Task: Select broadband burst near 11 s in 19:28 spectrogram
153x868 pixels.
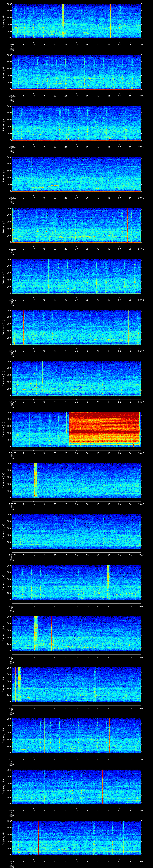Action: pos(36,633)
